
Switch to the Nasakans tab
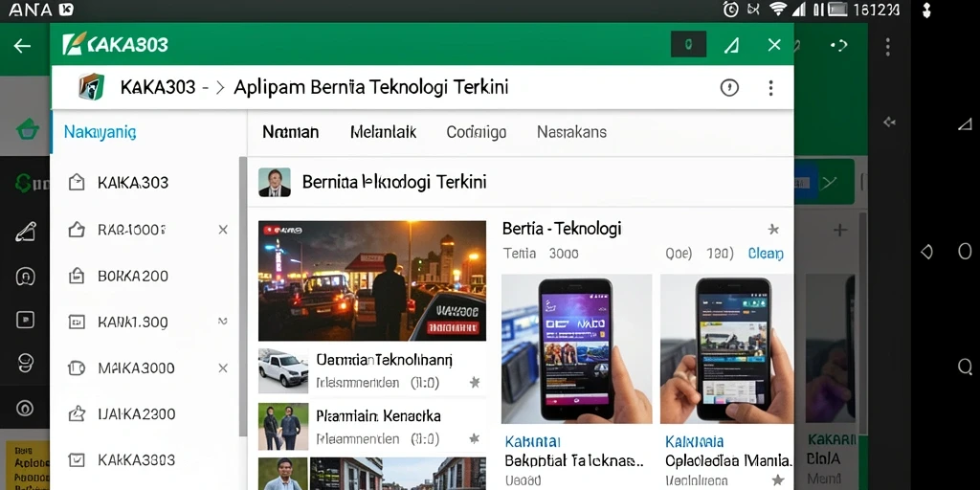572,132
